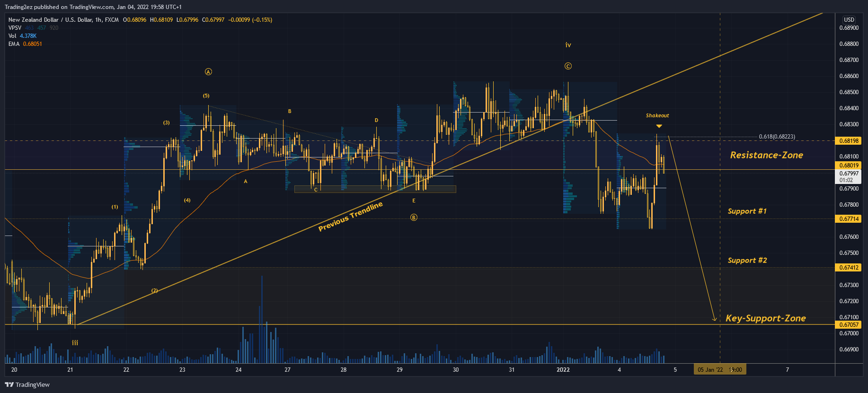Screen dimensions: 868x393
Task: Click the Vol 4.378K indicator label
Action: (22, 36)
